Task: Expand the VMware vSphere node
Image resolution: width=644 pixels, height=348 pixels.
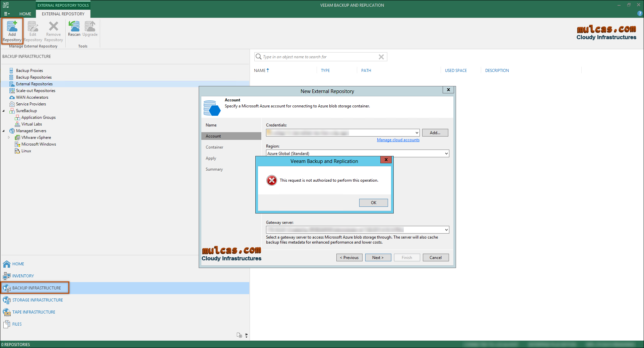Action: (9, 138)
